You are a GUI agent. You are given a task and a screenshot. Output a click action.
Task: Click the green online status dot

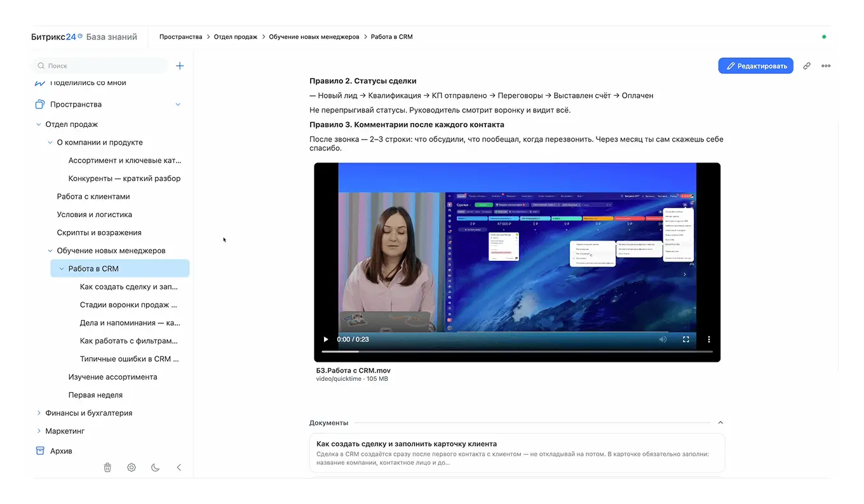824,37
